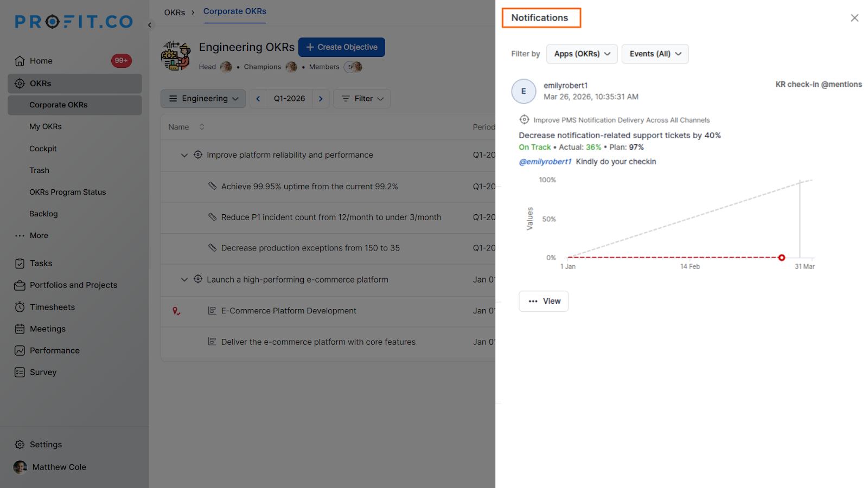The width and height of the screenshot is (868, 488).
Task: Click the 99+ notification badge
Action: click(122, 61)
